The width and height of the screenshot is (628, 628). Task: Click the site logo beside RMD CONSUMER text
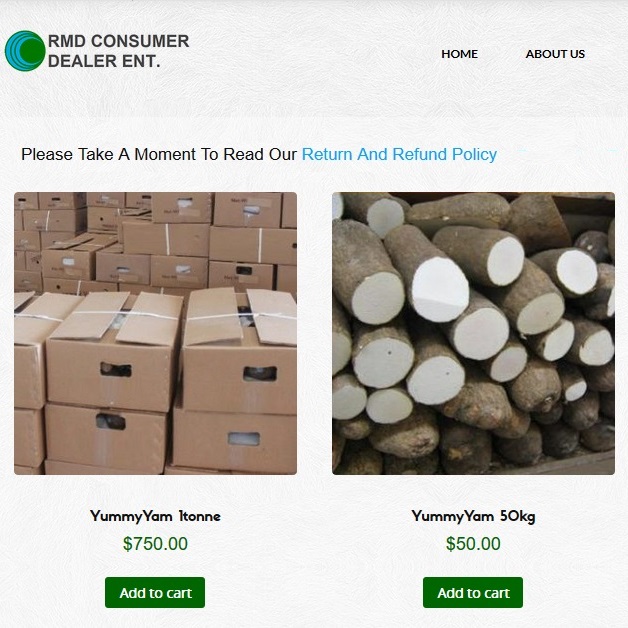pyautogui.click(x=25, y=51)
